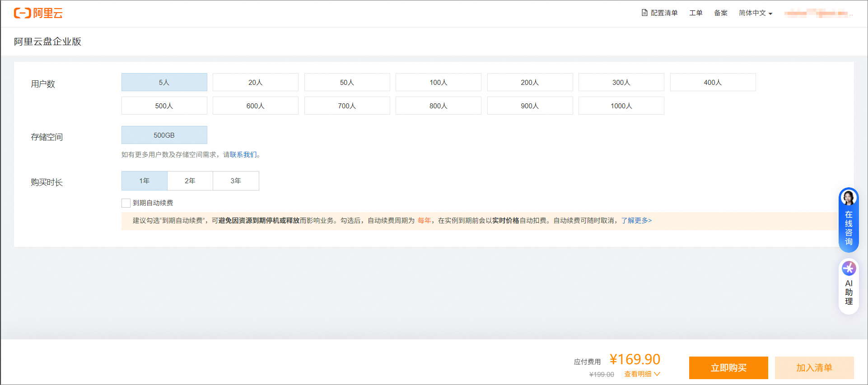Image resolution: width=868 pixels, height=385 pixels.
Task: Open 了解更多 auto-renew details link
Action: point(636,220)
